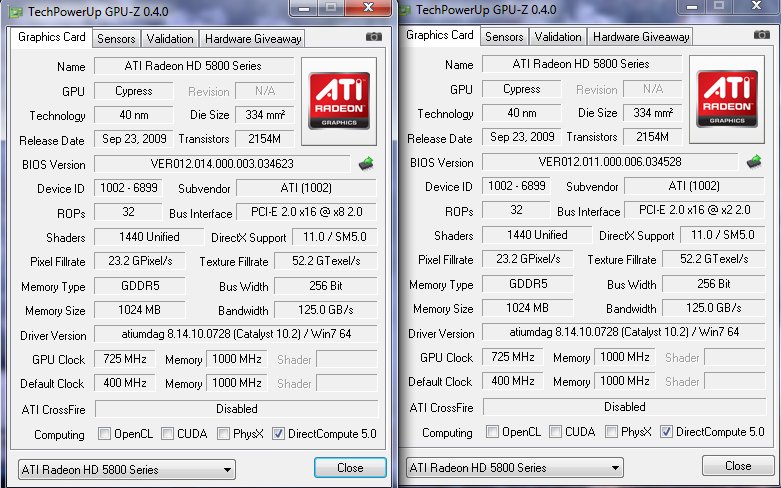Toggle DirectCompute 5.0 checkbox in left window
The width and height of the screenshot is (781, 488).
point(278,434)
